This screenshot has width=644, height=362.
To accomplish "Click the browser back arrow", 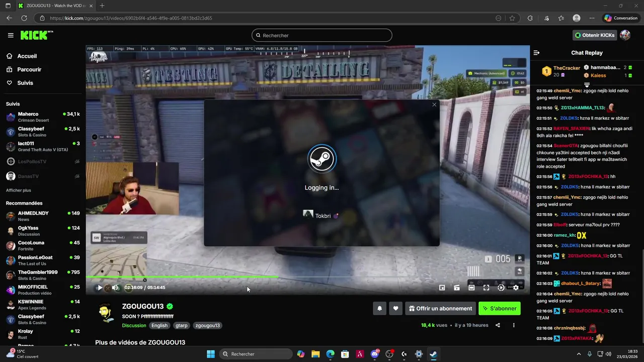I will pos(9,18).
